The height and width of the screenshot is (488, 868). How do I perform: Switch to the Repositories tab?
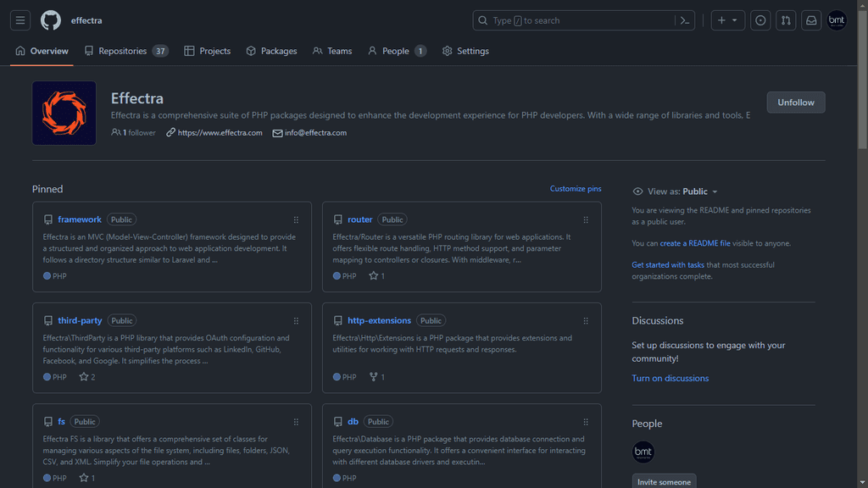126,51
